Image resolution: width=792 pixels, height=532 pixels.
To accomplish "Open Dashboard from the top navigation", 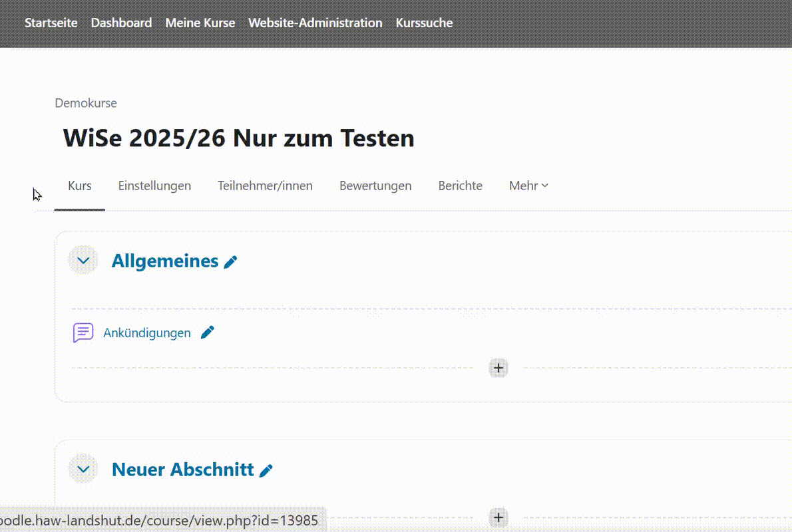I will (x=121, y=23).
